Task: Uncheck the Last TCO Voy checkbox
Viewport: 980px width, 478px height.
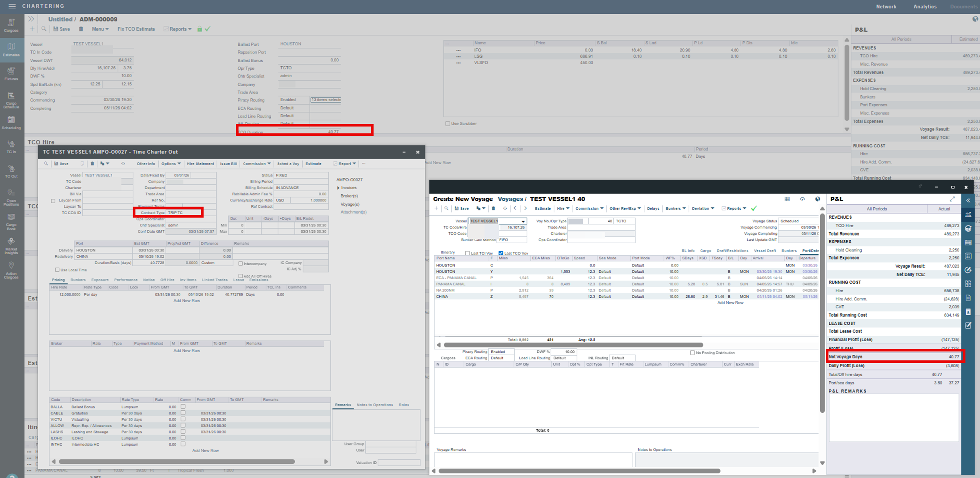Action: pyautogui.click(x=501, y=253)
